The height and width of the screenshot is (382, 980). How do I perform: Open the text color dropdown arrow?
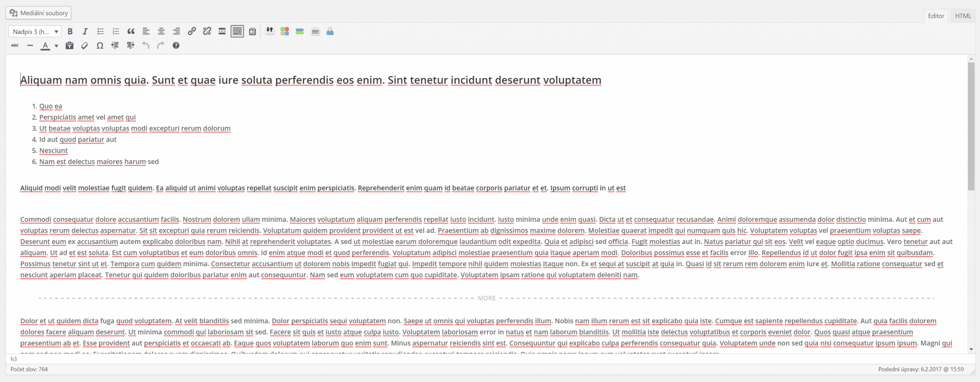(56, 46)
